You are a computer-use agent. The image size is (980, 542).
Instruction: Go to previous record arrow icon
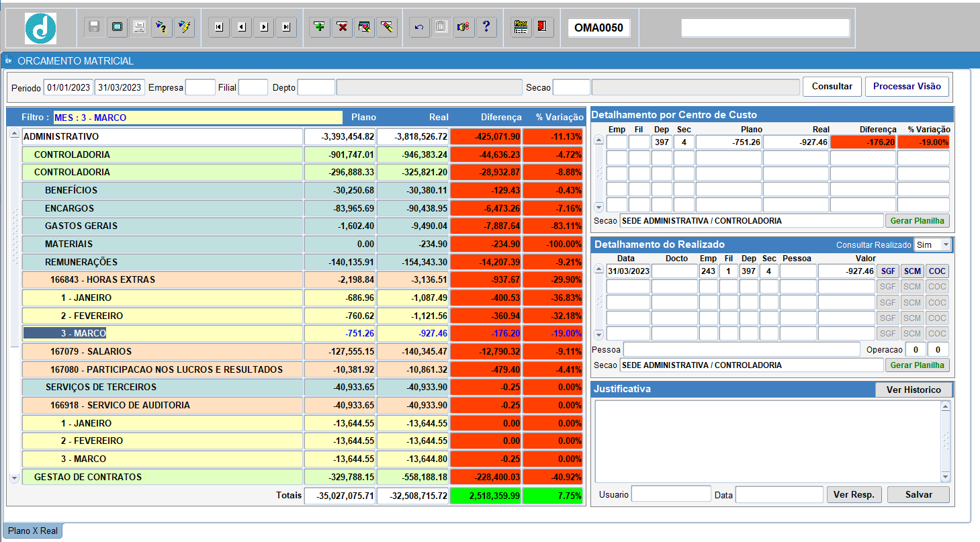pos(241,27)
